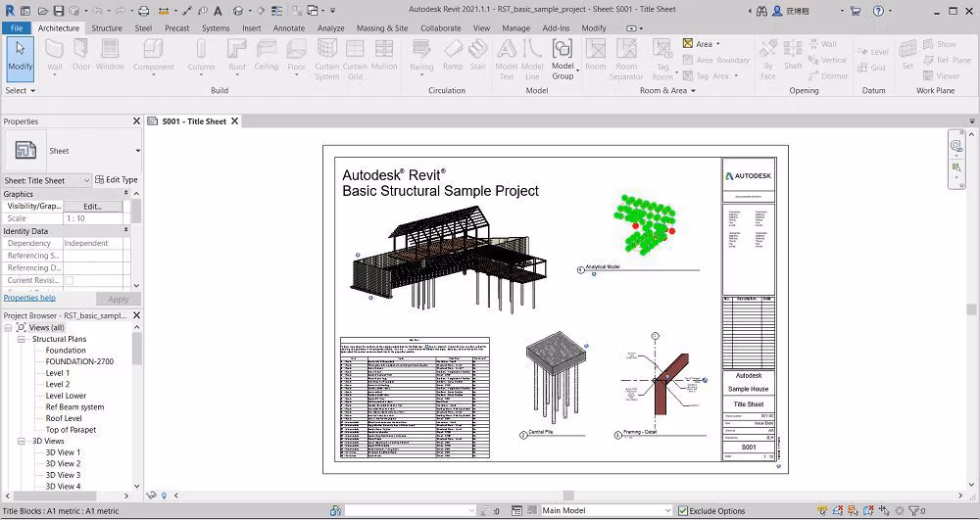Toggle the Current Revision checkbox in Properties
This screenshot has height=520, width=980.
pos(69,280)
